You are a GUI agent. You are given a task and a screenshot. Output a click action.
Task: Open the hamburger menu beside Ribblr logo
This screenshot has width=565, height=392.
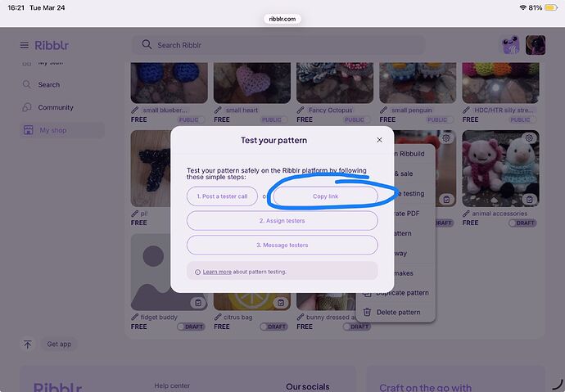coord(25,45)
